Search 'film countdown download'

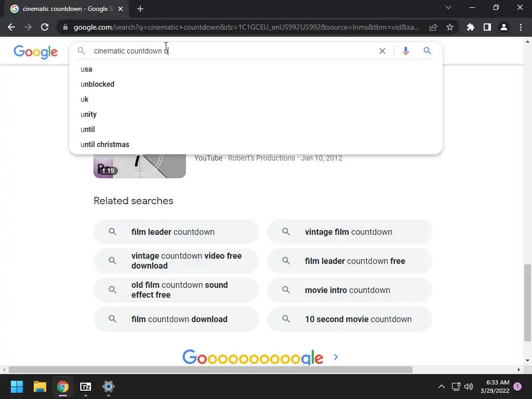[176, 319]
